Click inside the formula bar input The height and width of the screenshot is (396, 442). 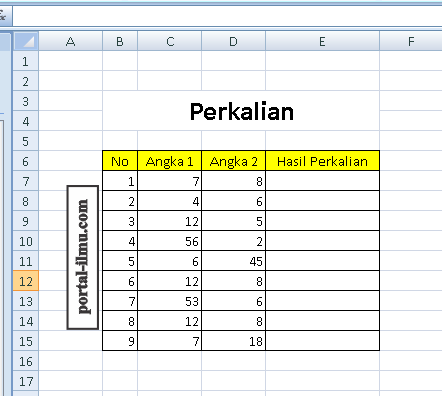click(x=227, y=16)
